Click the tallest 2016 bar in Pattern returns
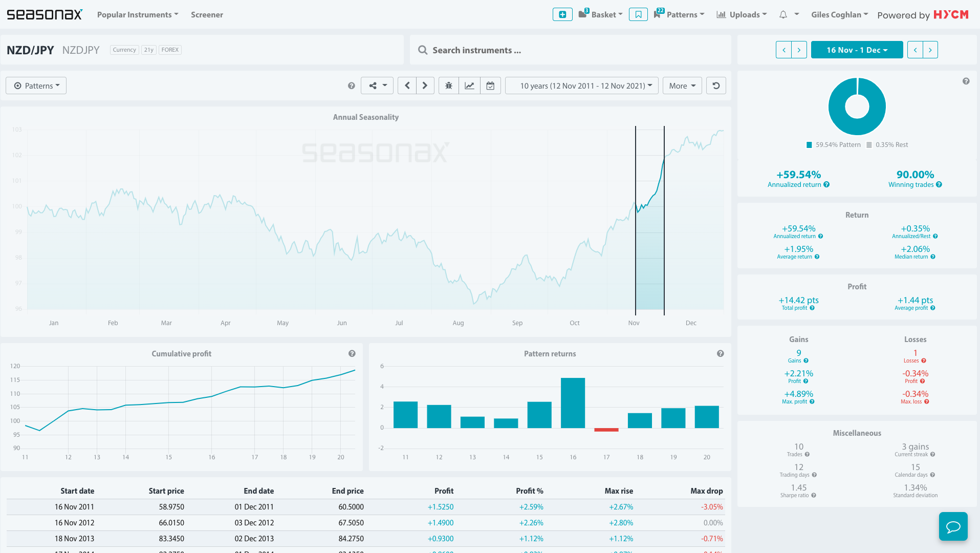The height and width of the screenshot is (553, 980). (x=573, y=403)
